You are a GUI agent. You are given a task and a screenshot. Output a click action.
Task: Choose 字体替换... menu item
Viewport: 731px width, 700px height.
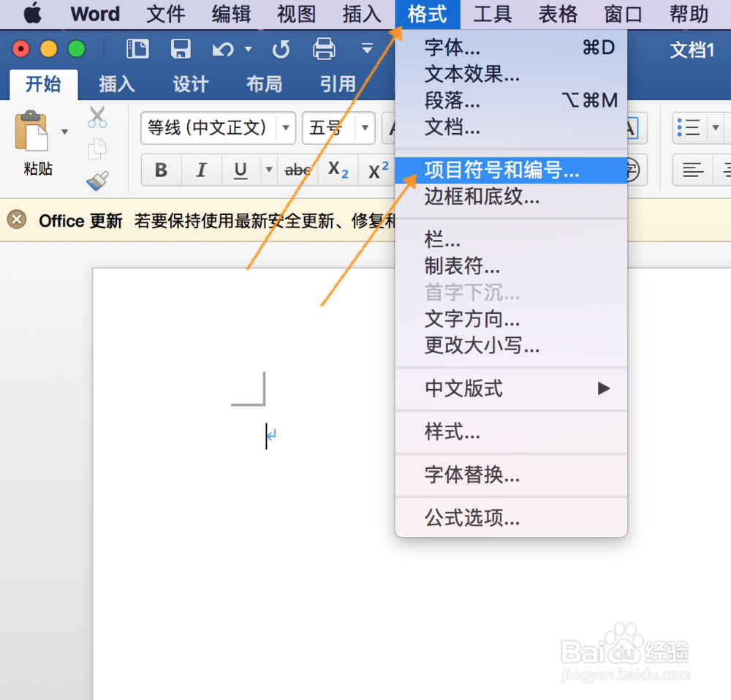coord(511,475)
